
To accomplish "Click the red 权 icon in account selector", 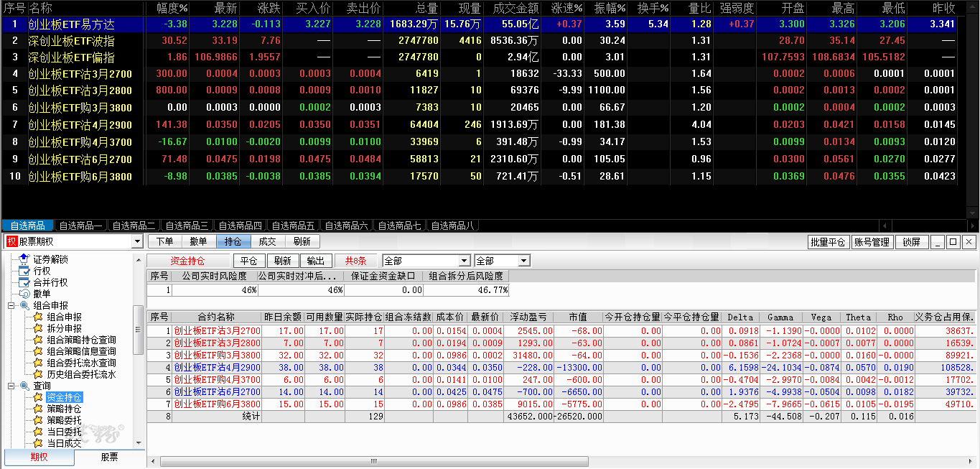I will (11, 242).
